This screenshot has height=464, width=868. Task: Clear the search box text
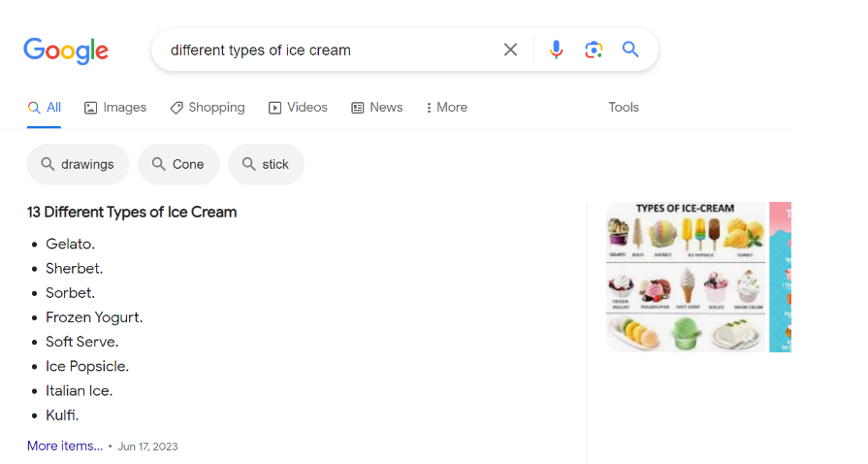point(510,50)
